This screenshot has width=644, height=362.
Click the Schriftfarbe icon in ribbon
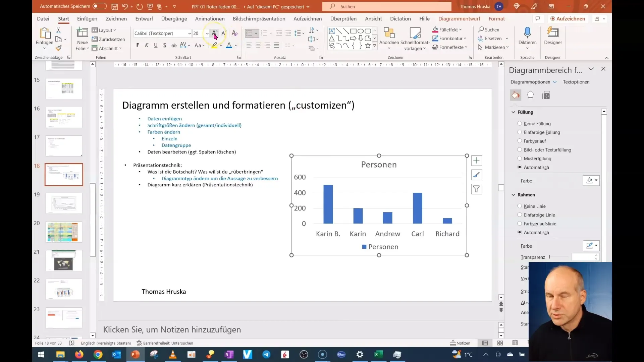pos(229,46)
